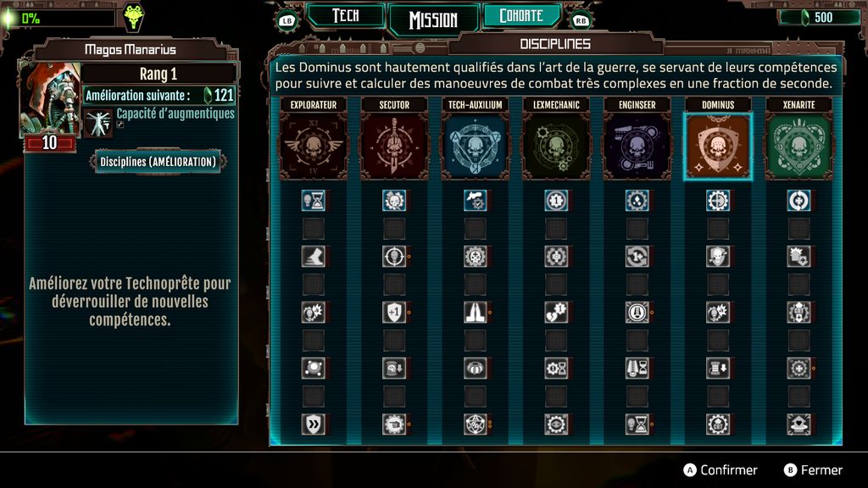Click Fermer to close the menu

pyautogui.click(x=813, y=469)
